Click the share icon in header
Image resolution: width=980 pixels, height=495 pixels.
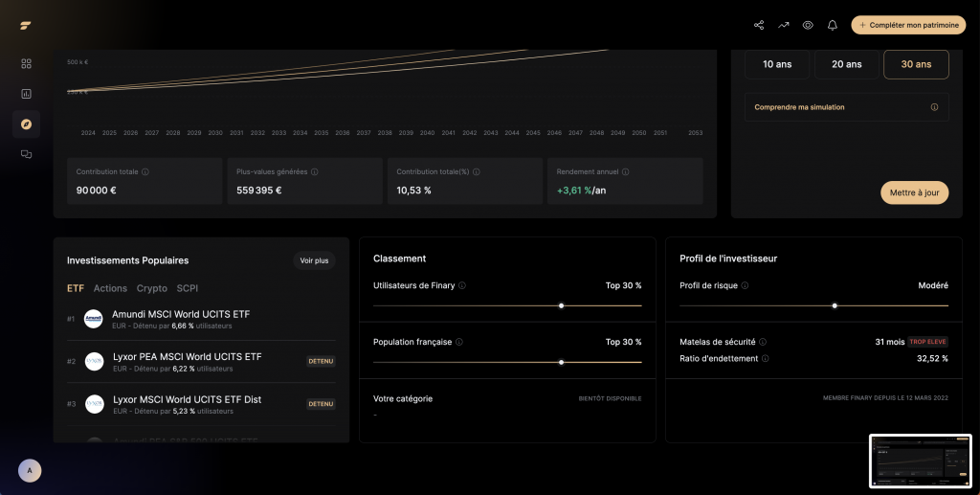pos(759,25)
